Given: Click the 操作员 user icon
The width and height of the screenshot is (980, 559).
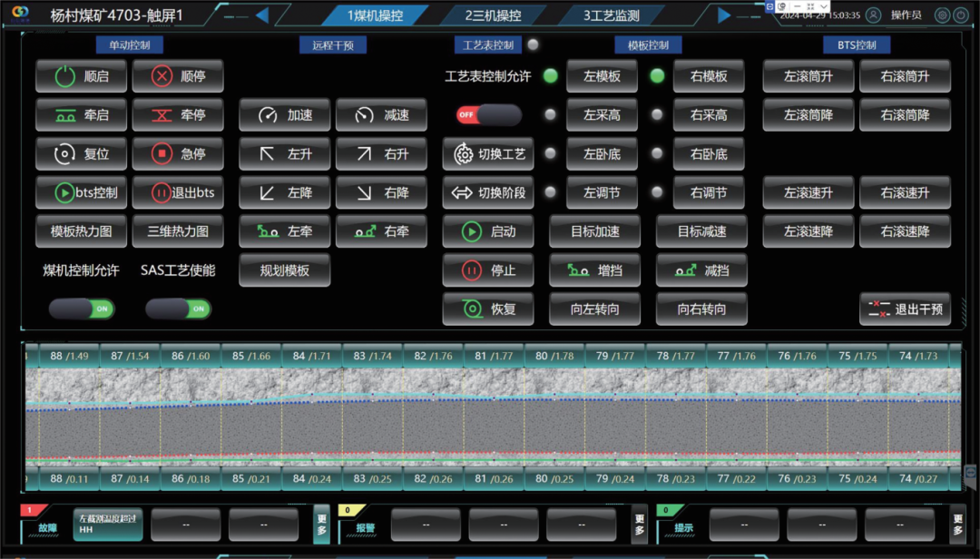Looking at the screenshot, I should click(873, 15).
